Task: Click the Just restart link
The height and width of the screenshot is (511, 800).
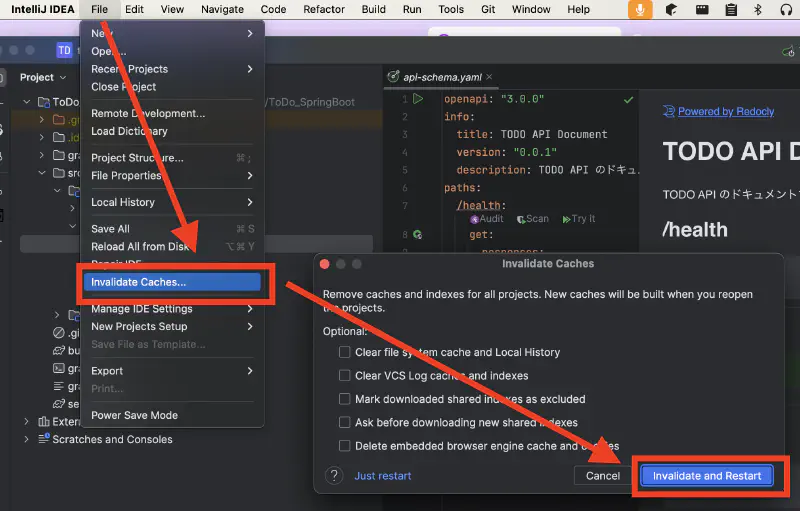Action: pyautogui.click(x=382, y=476)
